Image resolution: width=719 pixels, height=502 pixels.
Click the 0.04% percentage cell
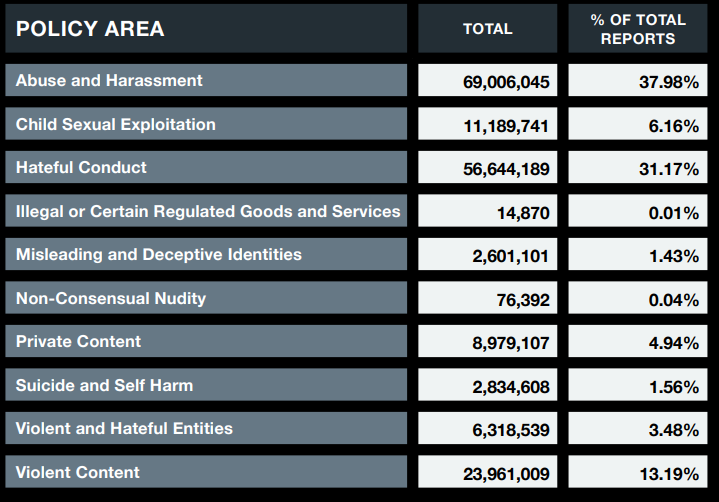tap(638, 298)
